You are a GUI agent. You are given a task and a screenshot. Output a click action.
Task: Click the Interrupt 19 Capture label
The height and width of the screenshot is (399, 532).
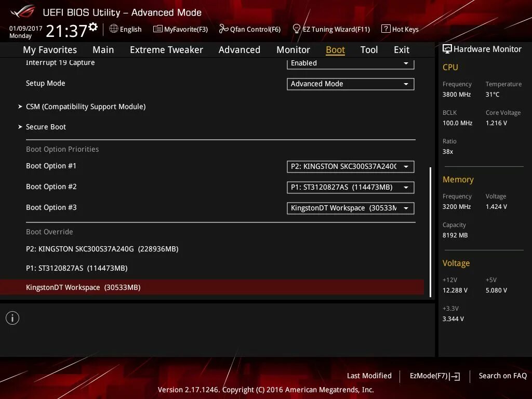click(x=60, y=62)
